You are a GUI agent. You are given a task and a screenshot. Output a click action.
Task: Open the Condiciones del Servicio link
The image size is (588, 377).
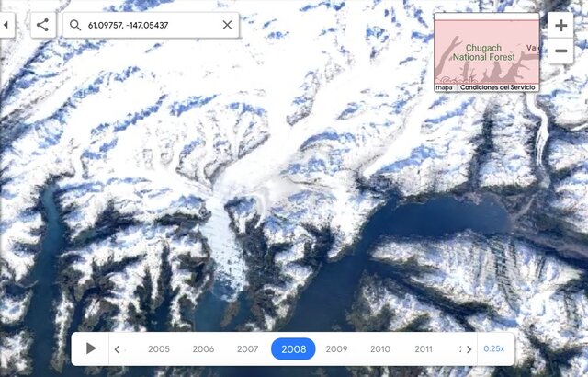point(498,87)
